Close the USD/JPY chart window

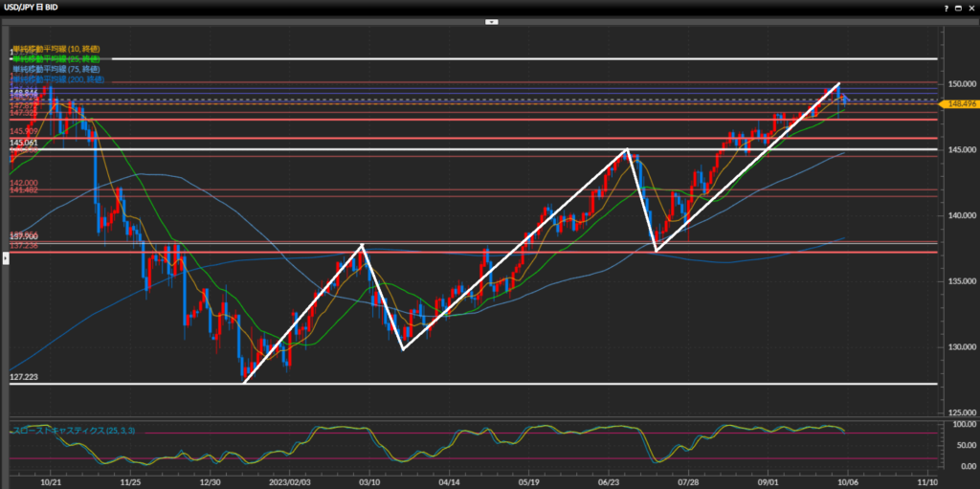(971, 8)
